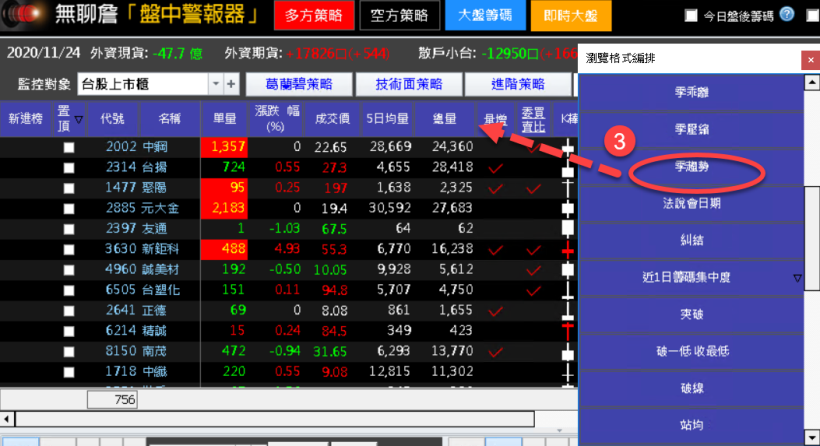
Task: Check the pin checkbox for 3630 新鉅科
Action: point(69,249)
